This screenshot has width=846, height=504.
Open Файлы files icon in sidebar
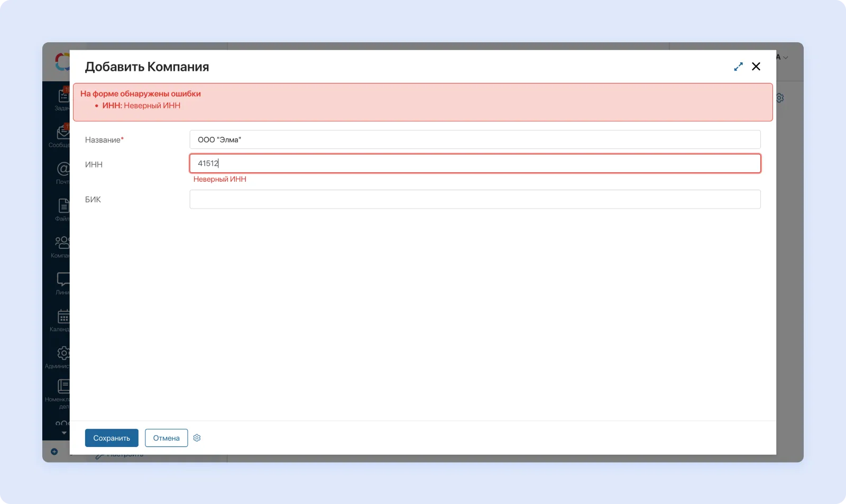[x=63, y=206]
